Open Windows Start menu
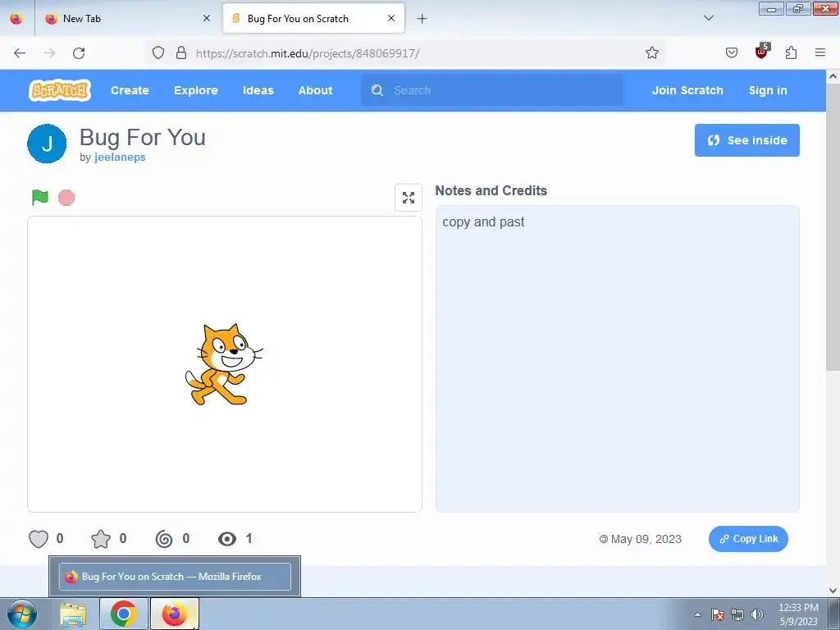Screen dimensions: 840x630 22,614
